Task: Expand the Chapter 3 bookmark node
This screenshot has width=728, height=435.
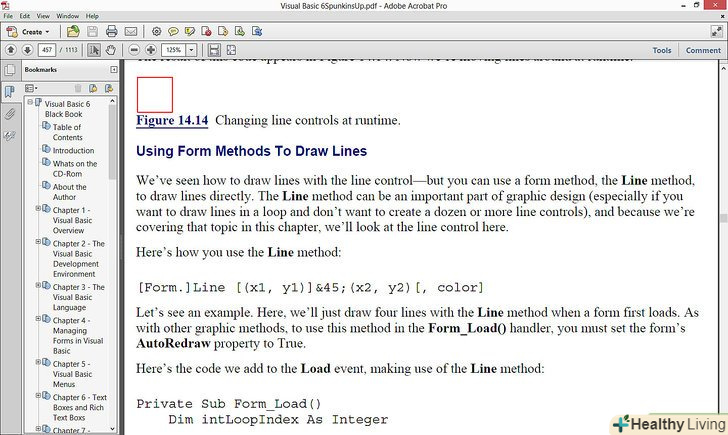Action: 38,286
